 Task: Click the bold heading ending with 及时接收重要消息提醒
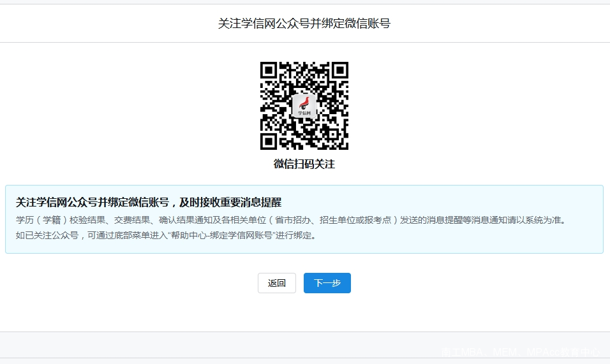coord(149,202)
